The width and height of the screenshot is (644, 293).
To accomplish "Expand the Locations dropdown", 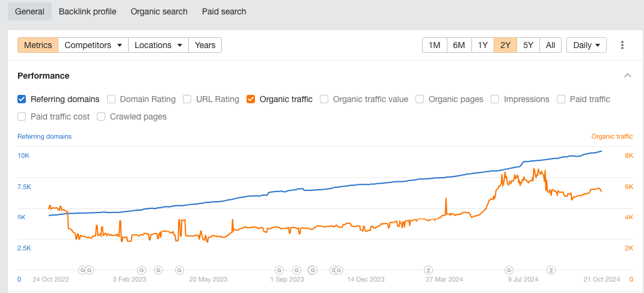I will (158, 45).
